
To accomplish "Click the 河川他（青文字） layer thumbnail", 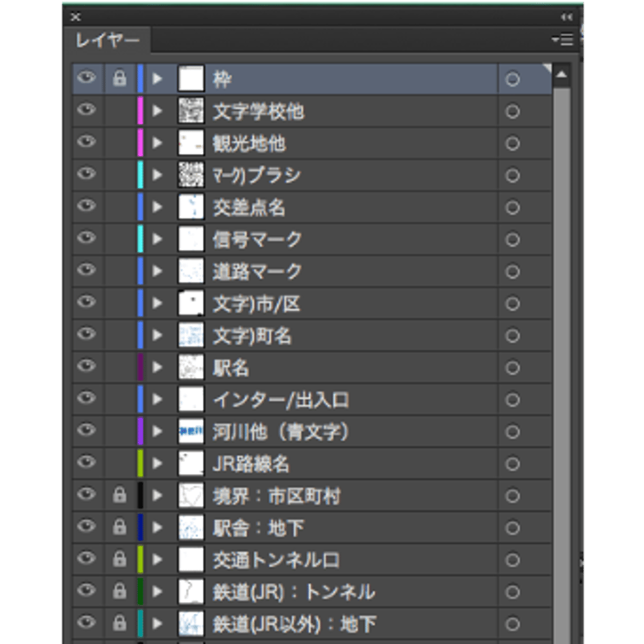I will point(191,431).
